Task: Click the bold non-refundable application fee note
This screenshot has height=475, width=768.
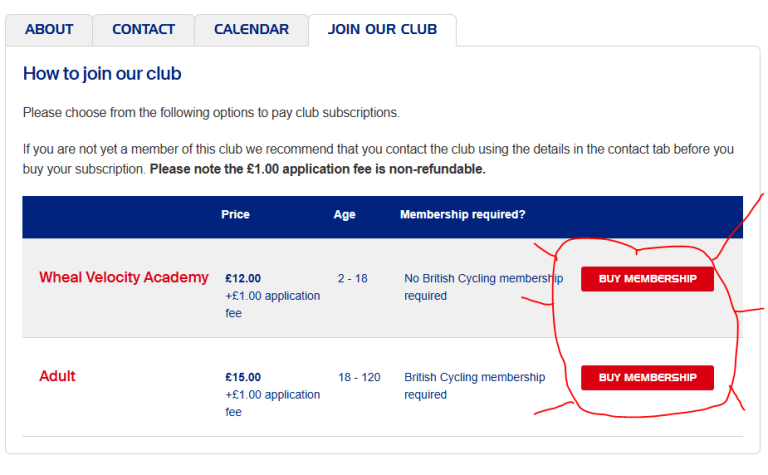Action: point(317,169)
